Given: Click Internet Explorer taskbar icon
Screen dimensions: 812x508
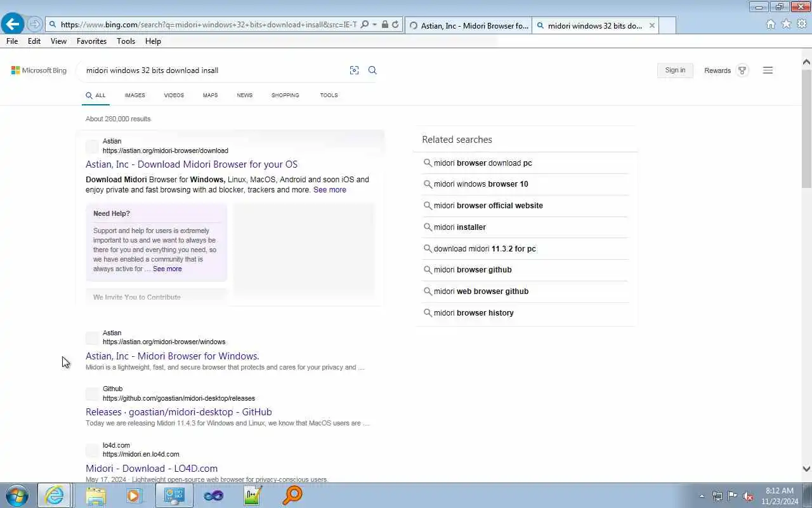Looking at the screenshot, I should (x=55, y=495).
